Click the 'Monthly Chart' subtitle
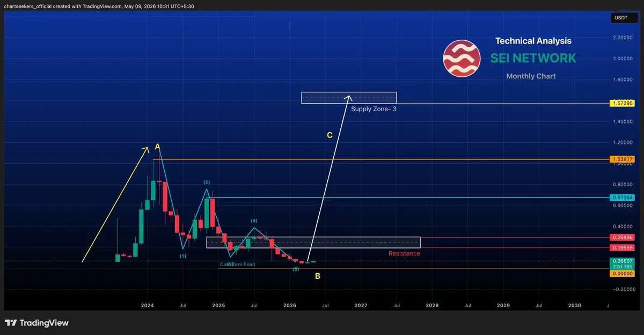The image size is (644, 335). point(531,76)
